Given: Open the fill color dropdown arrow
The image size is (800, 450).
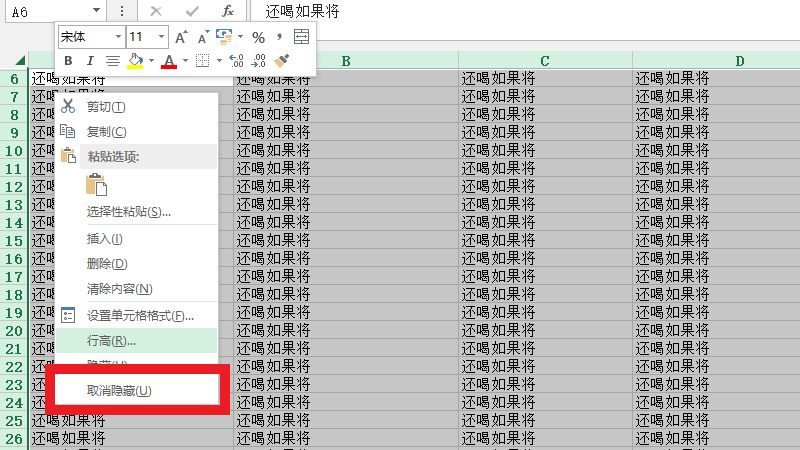Looking at the screenshot, I should coord(151,61).
